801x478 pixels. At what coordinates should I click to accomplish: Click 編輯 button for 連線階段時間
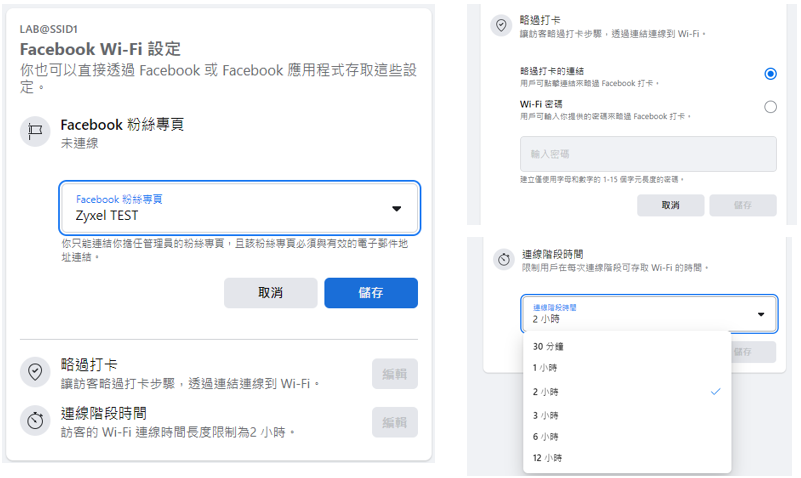394,422
